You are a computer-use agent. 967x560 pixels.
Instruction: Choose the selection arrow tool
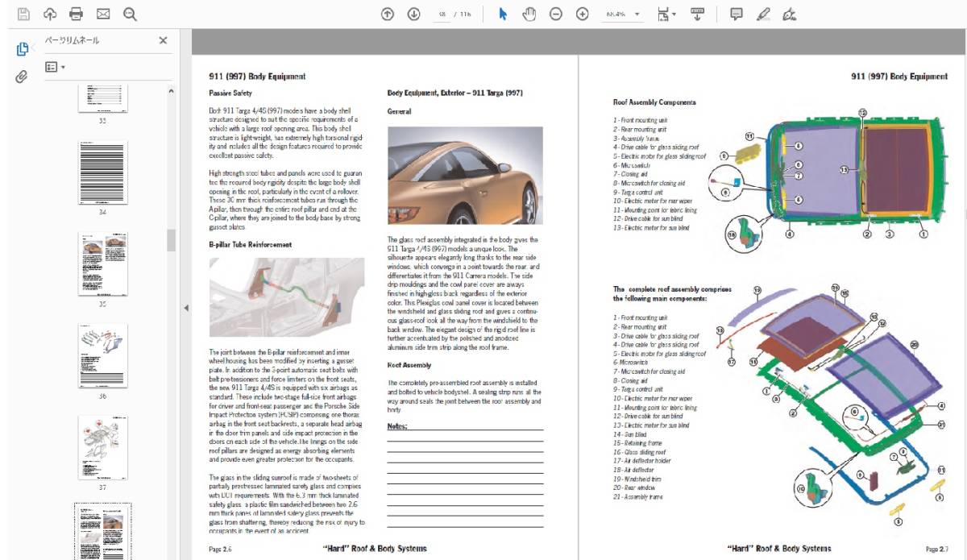pos(503,14)
